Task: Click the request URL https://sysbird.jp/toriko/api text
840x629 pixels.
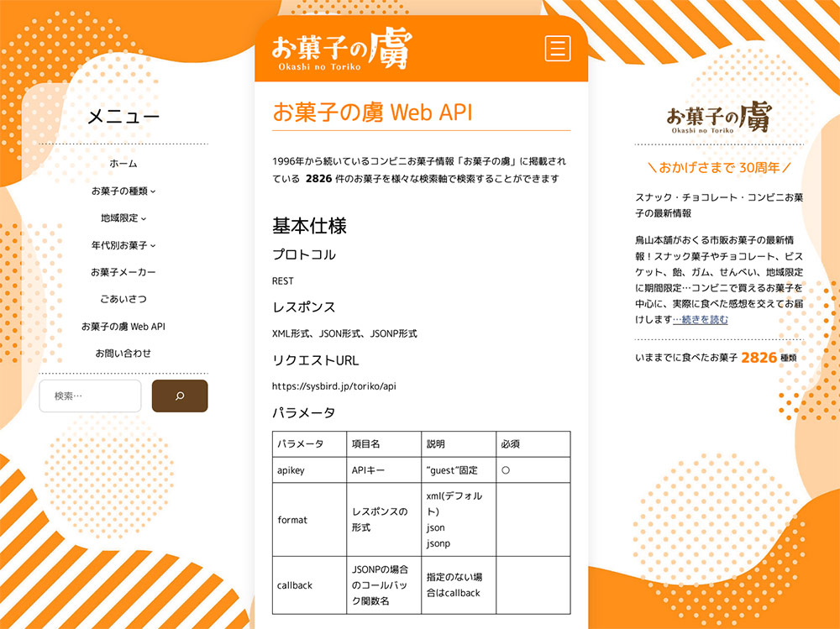Action: click(333, 386)
